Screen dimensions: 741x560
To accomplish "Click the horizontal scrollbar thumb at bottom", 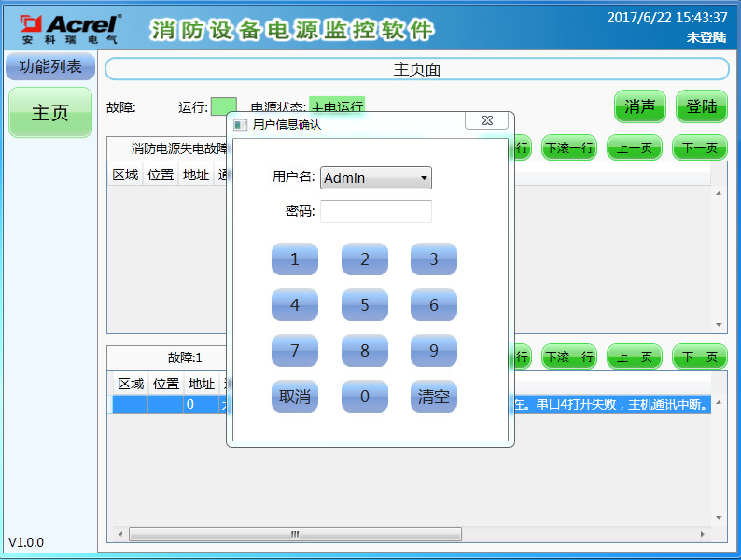I will 295,535.
